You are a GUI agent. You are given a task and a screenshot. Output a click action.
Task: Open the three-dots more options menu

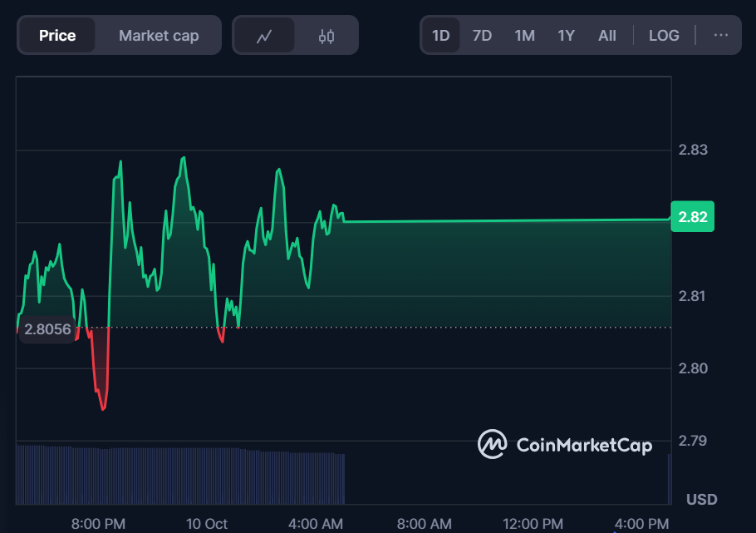(x=720, y=35)
